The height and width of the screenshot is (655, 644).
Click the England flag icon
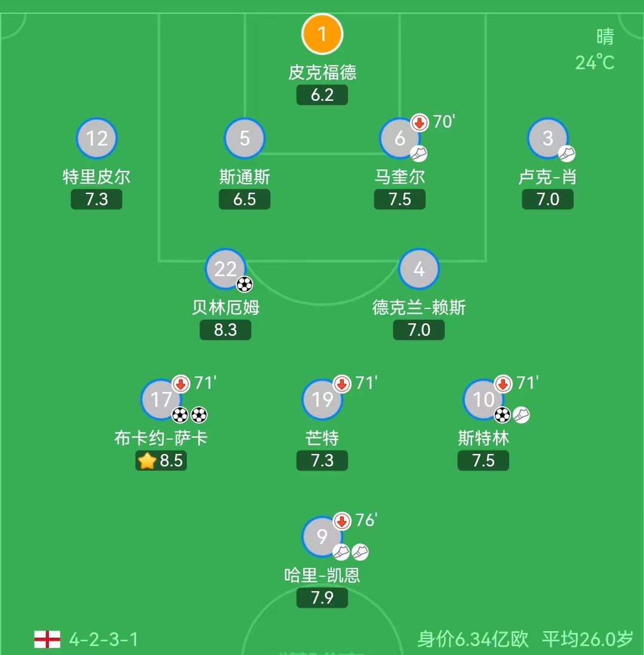(47, 639)
